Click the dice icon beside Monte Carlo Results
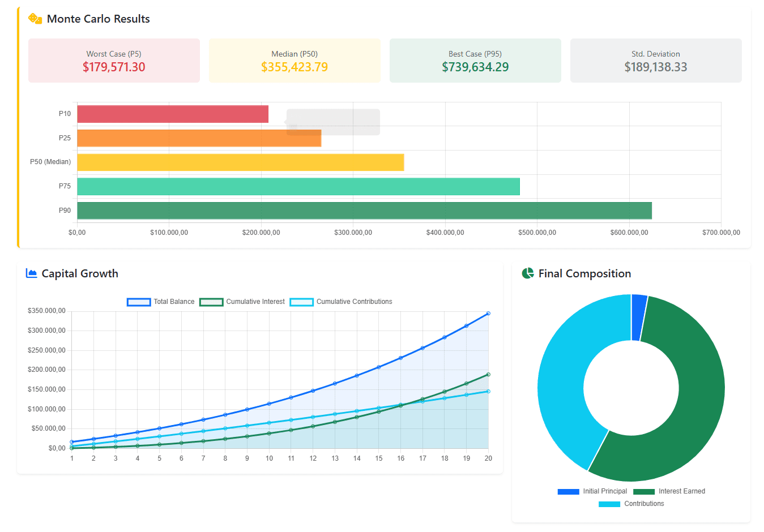This screenshot has height=532, width=764. point(35,19)
